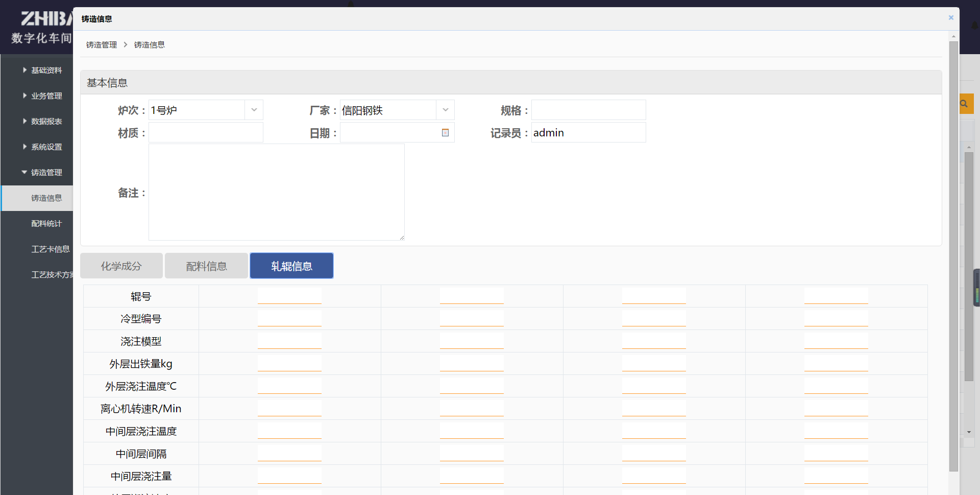Focus the 材质 input field
This screenshot has width=980, height=495.
coord(206,132)
